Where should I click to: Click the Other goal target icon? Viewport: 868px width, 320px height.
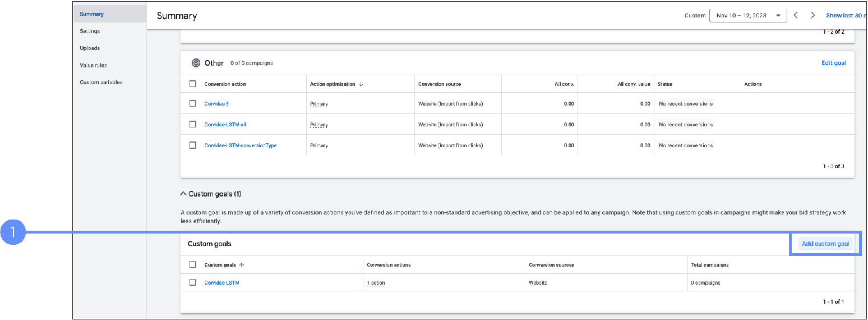coord(196,63)
